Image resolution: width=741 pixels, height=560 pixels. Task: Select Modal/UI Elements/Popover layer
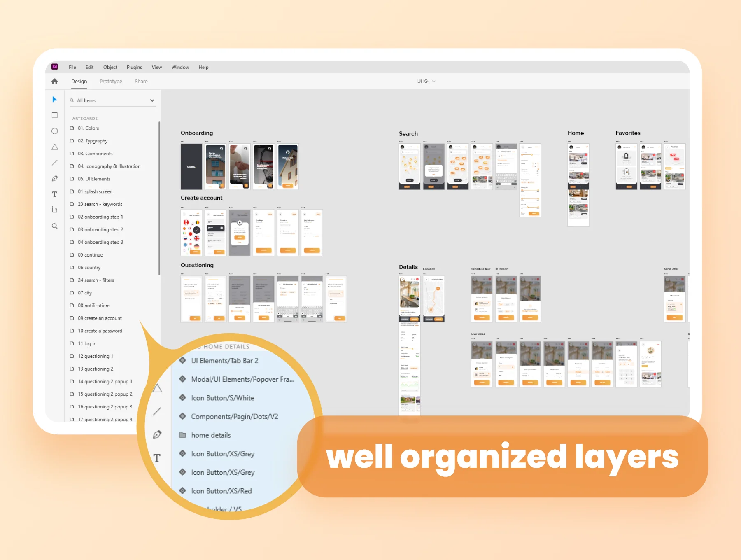242,379
